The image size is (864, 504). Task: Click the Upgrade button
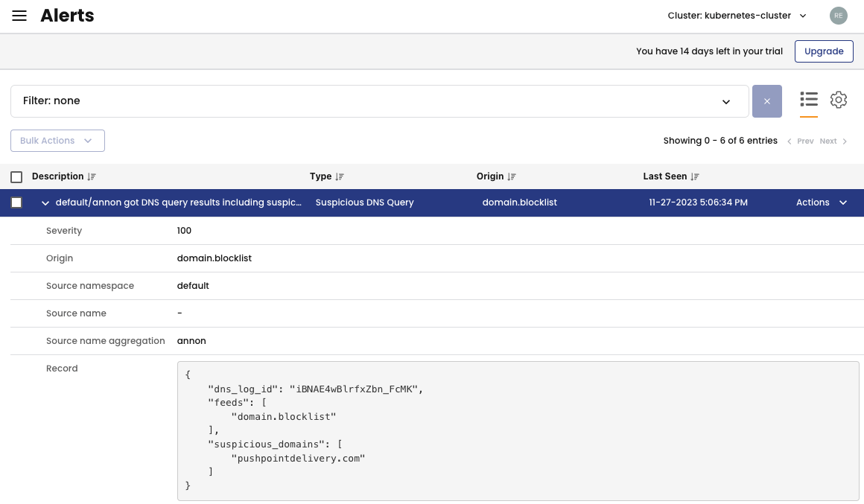[824, 51]
